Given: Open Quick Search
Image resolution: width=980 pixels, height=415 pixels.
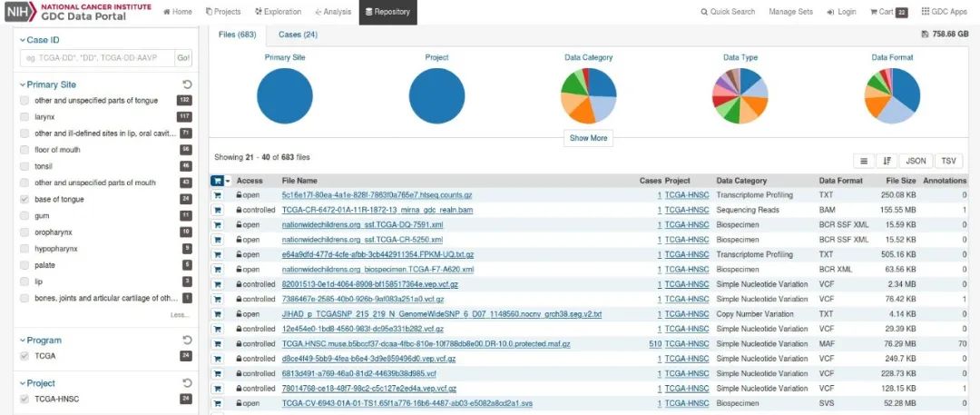Looking at the screenshot, I should click(x=728, y=12).
